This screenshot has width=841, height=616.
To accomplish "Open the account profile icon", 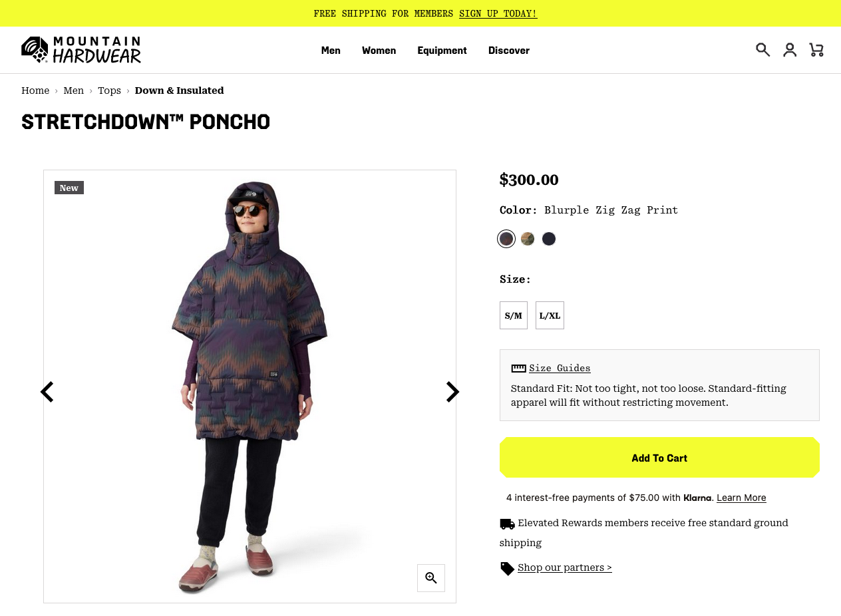I will tap(790, 50).
